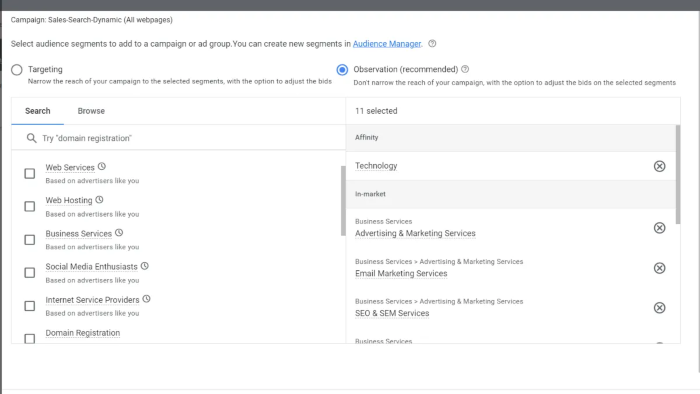Check the Web Hosting checkbox
Image resolution: width=700 pixels, height=394 pixels.
tap(29, 206)
